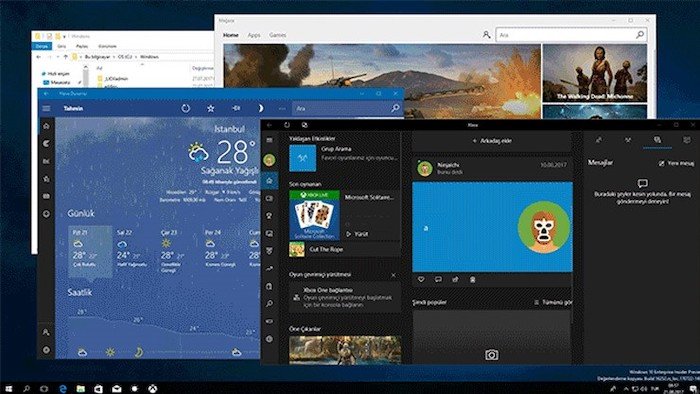Launch Microsoft Edge from the taskbar

click(63, 389)
